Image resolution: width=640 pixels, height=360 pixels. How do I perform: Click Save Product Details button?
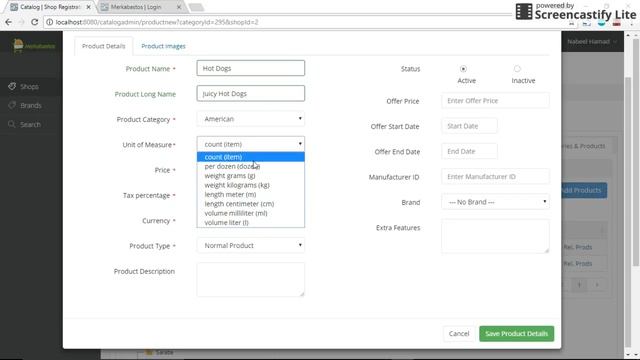[516, 333]
